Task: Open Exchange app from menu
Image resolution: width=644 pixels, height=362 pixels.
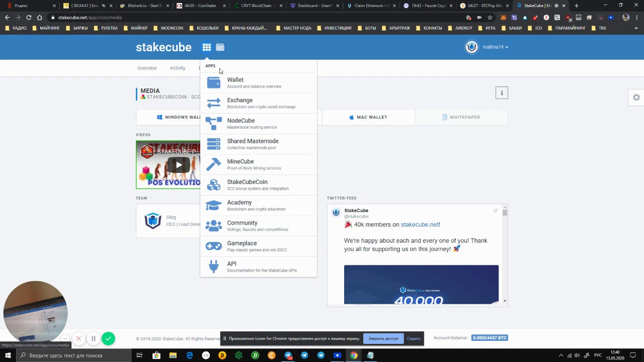Action: coord(259,103)
